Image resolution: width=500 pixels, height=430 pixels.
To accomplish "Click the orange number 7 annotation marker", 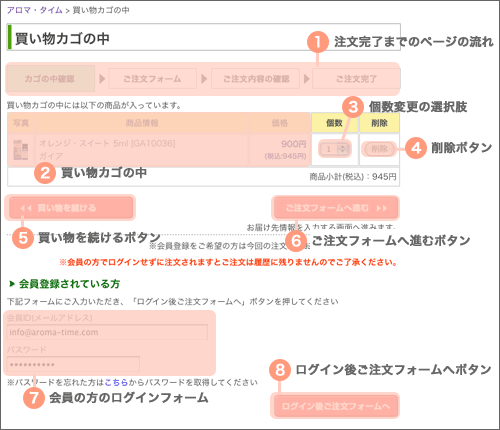I will pyautogui.click(x=34, y=398).
